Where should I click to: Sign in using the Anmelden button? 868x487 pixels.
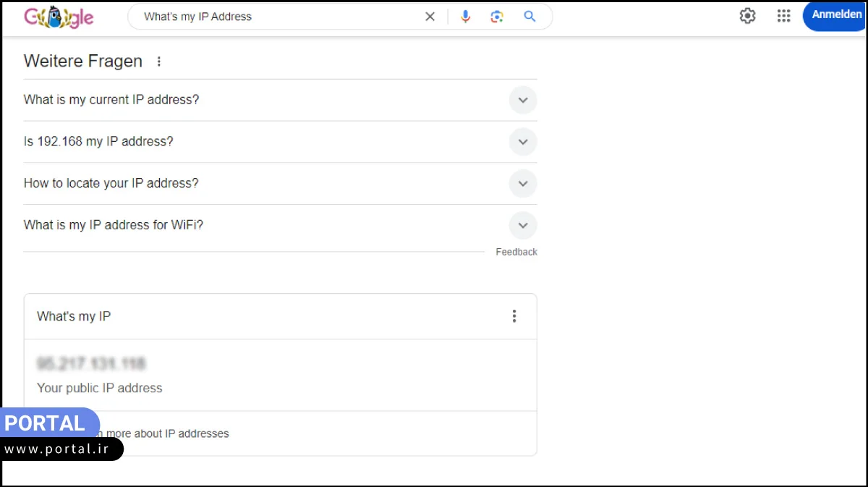(836, 14)
